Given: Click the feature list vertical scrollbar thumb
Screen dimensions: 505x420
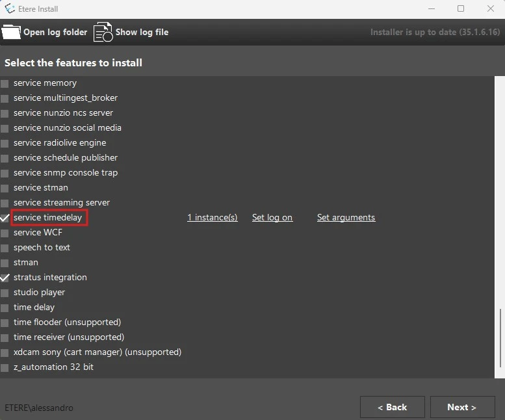Looking at the screenshot, I should tap(500, 338).
